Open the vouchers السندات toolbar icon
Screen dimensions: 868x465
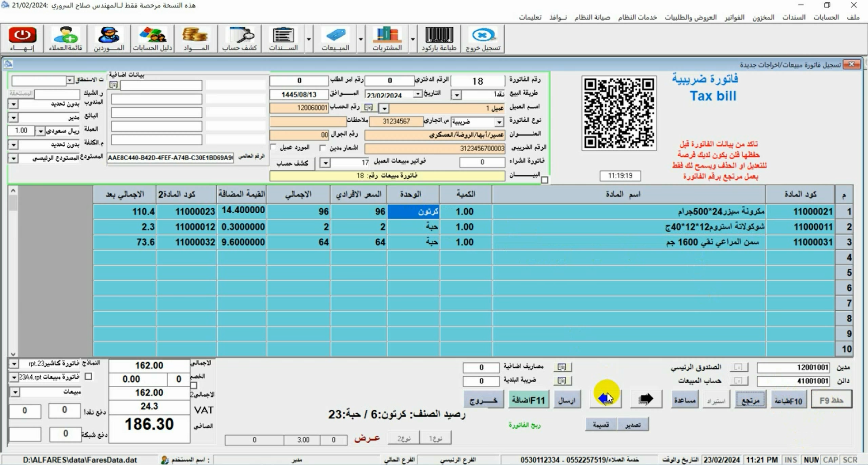click(x=283, y=38)
